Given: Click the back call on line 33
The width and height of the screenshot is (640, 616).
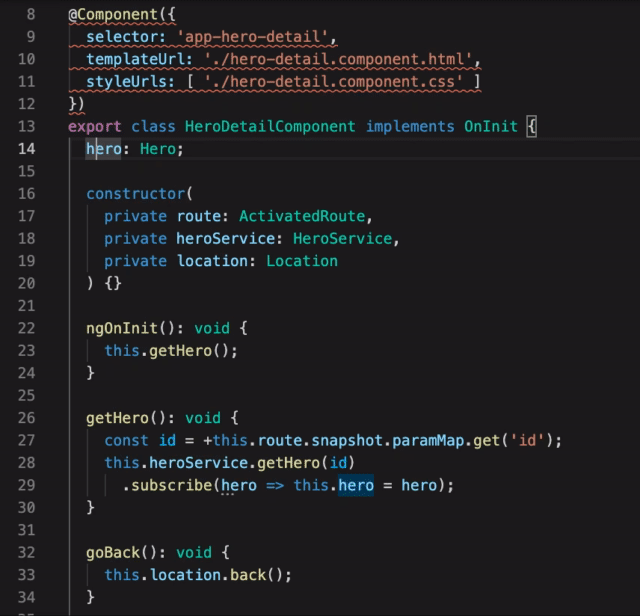Looking at the screenshot, I should 248,576.
